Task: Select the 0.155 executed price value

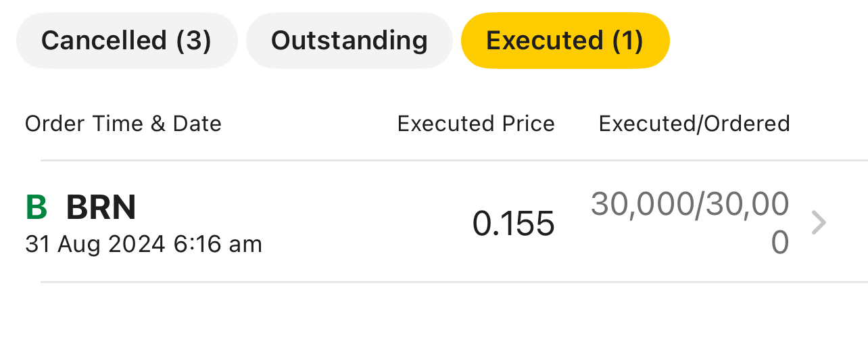Action: click(513, 224)
